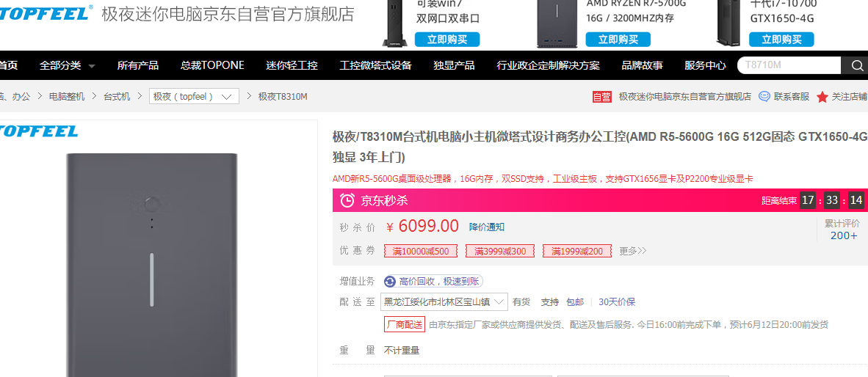Click the search field showing T8710M
Image resolution: width=868 pixels, height=377 pixels.
point(789,65)
